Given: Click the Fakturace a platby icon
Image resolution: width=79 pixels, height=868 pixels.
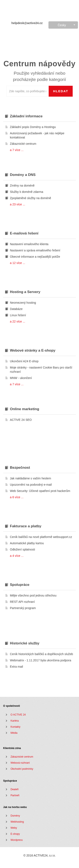Looking at the screenshot, I should pos(7,526).
